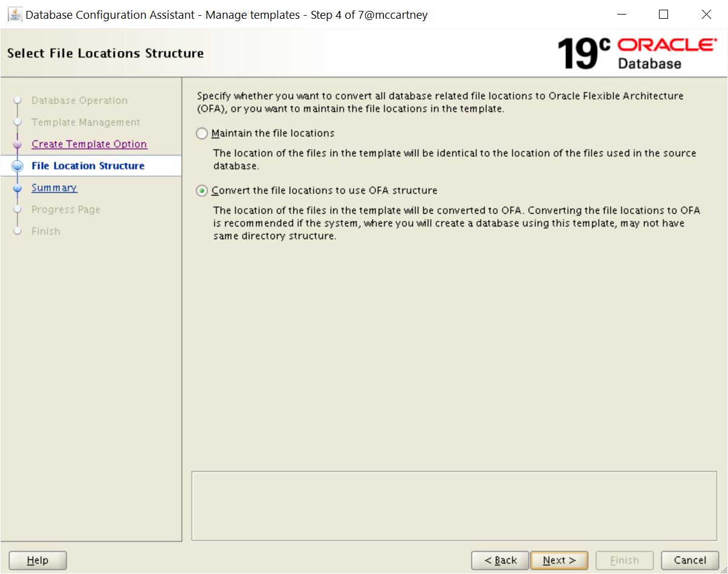Click the Progress Page step label
This screenshot has width=728, height=574.
coord(65,209)
